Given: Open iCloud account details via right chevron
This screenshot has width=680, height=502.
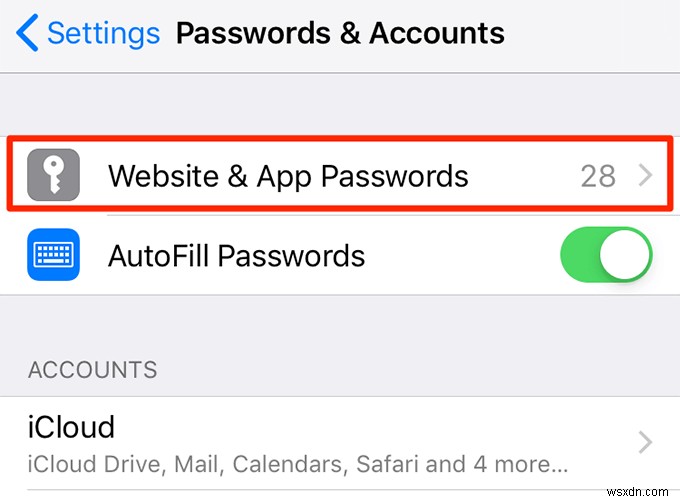Looking at the screenshot, I should 646,442.
